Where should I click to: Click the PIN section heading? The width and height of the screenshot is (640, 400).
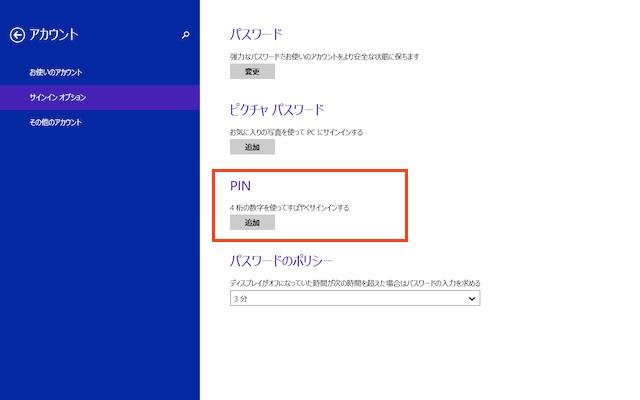[x=240, y=186]
